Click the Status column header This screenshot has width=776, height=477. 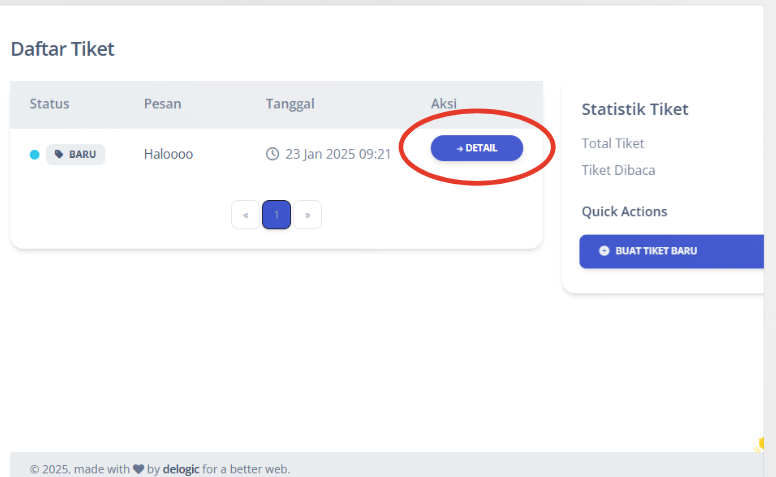click(49, 104)
